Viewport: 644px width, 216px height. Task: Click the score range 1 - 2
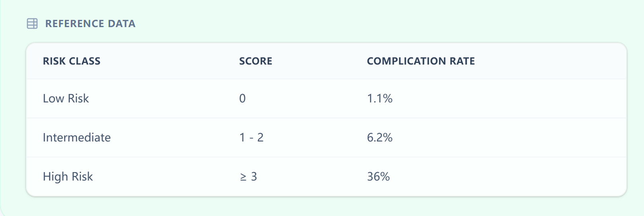click(x=251, y=137)
